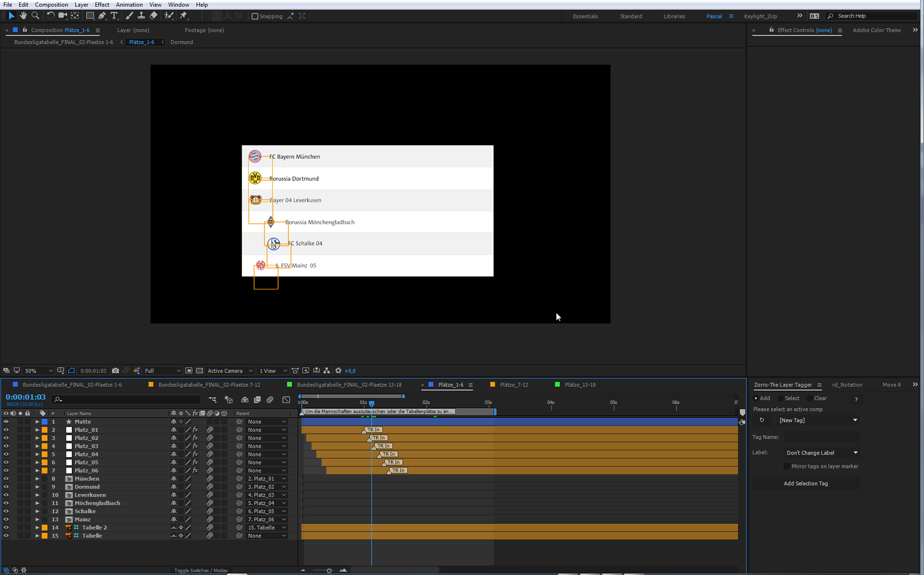Open the composition mini-flowchart icon

click(x=212, y=399)
